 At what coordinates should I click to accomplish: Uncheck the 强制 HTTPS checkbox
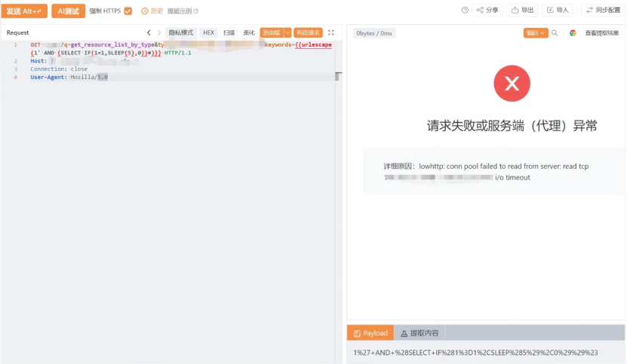pos(128,11)
